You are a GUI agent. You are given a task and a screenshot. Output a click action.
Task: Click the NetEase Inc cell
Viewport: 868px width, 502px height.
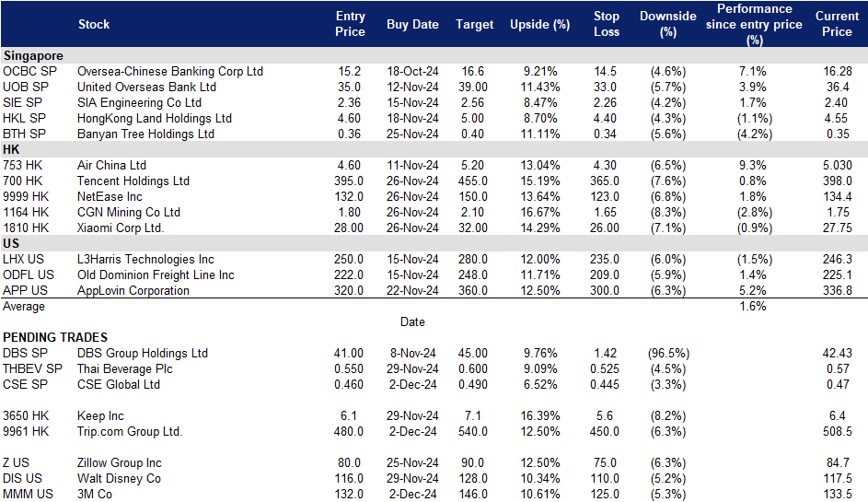click(110, 197)
